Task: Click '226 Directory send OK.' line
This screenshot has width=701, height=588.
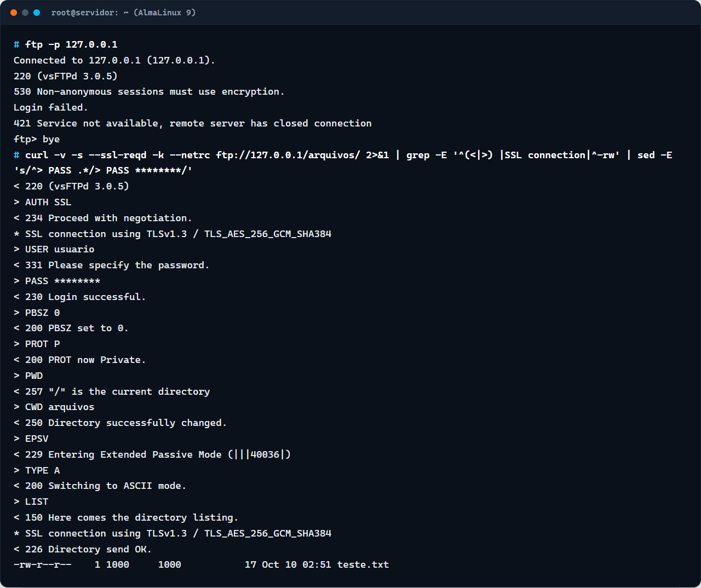Action: click(x=83, y=549)
